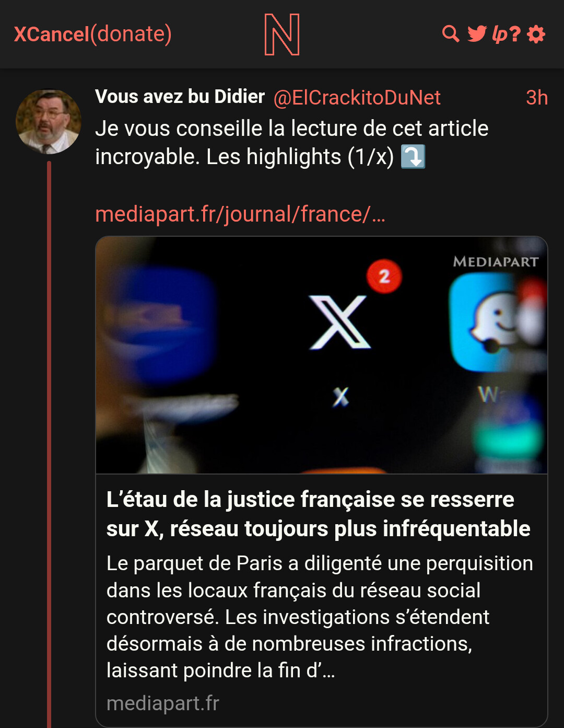
Task: Follow the (donate) link
Action: (x=131, y=34)
